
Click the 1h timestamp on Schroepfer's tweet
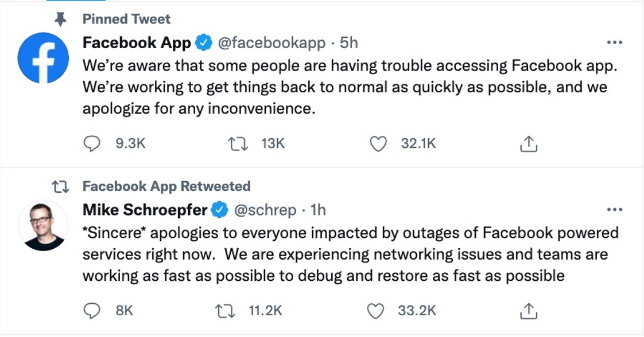click(x=318, y=210)
